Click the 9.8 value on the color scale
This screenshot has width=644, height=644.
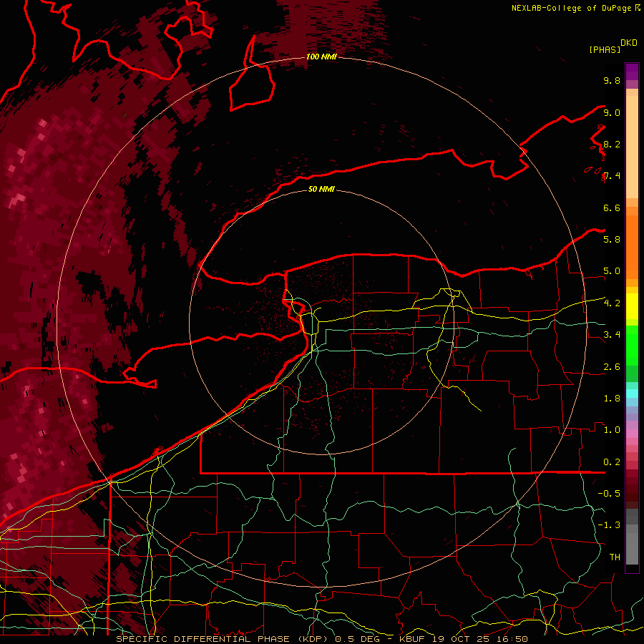[612, 80]
